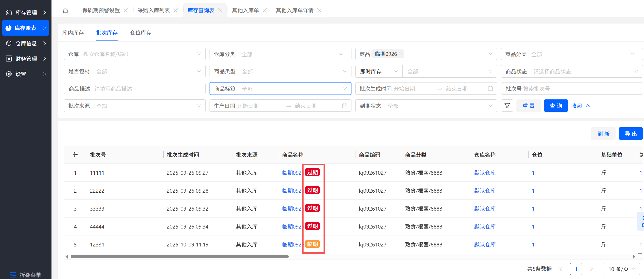The image size is (644, 279).
Task: Click the 设置 gear icon in sidebar
Action: 9,74
